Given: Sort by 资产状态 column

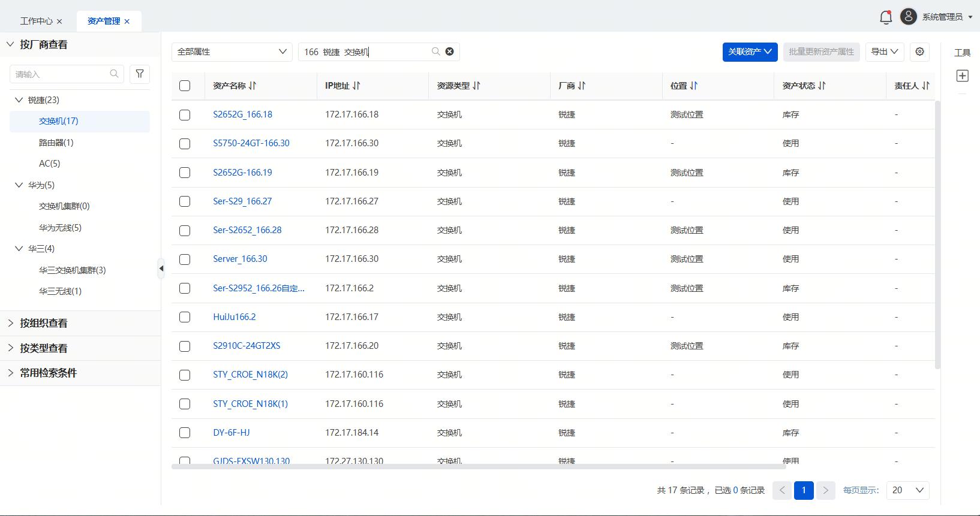Looking at the screenshot, I should pos(822,86).
